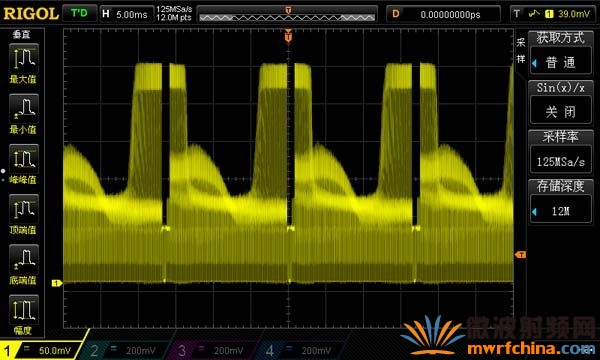Click the H 5.00ms horizontal timebase readout

[126, 14]
